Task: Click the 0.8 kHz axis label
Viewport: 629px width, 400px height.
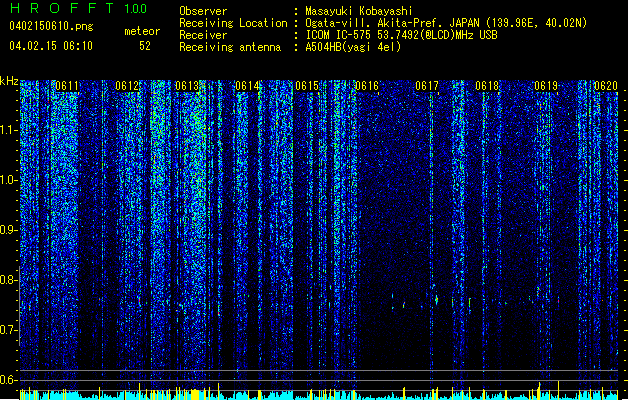Action: [x=9, y=280]
